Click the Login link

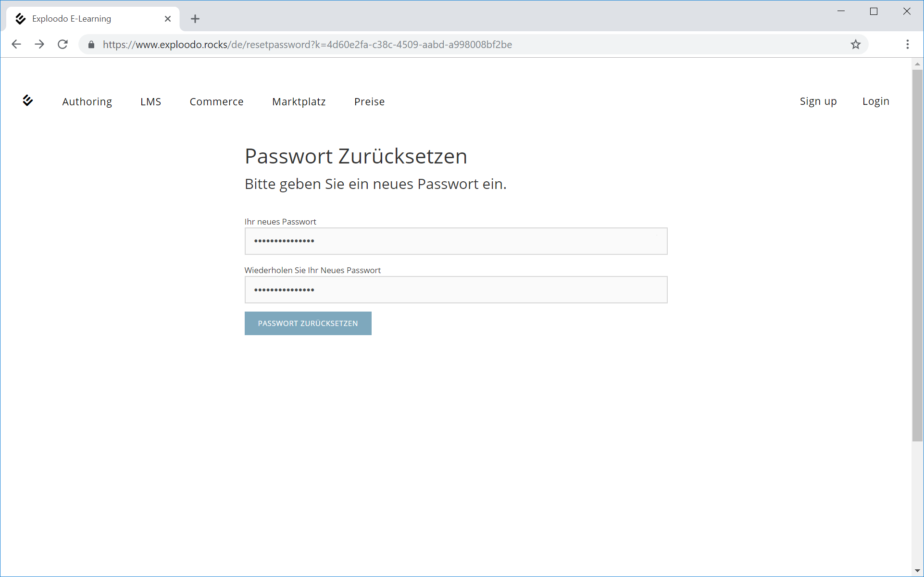875,101
